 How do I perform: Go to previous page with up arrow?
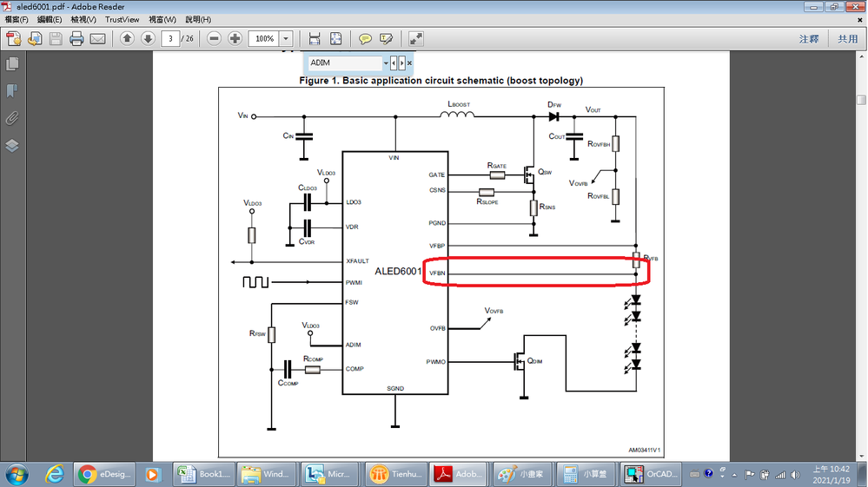click(127, 39)
